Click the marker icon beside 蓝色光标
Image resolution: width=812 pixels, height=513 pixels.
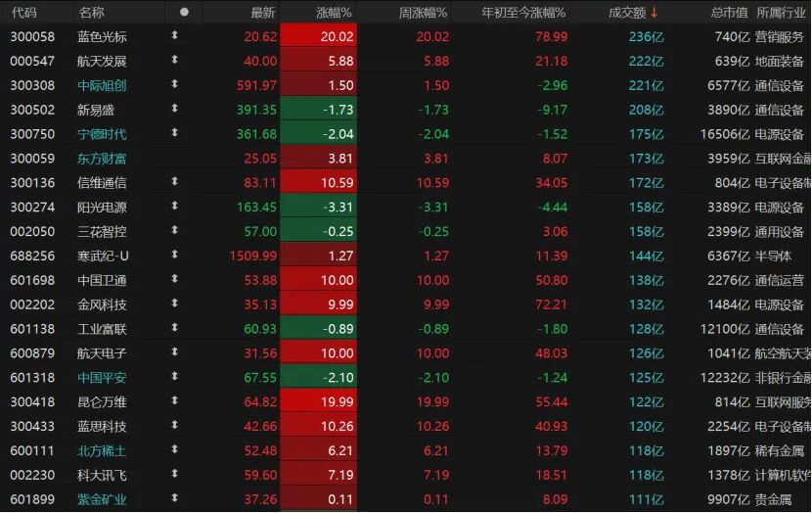[175, 36]
